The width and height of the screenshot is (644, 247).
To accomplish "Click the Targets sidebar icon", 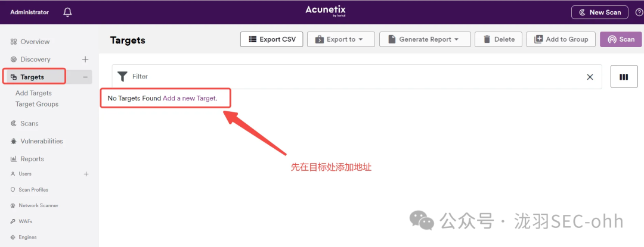I will (x=14, y=77).
